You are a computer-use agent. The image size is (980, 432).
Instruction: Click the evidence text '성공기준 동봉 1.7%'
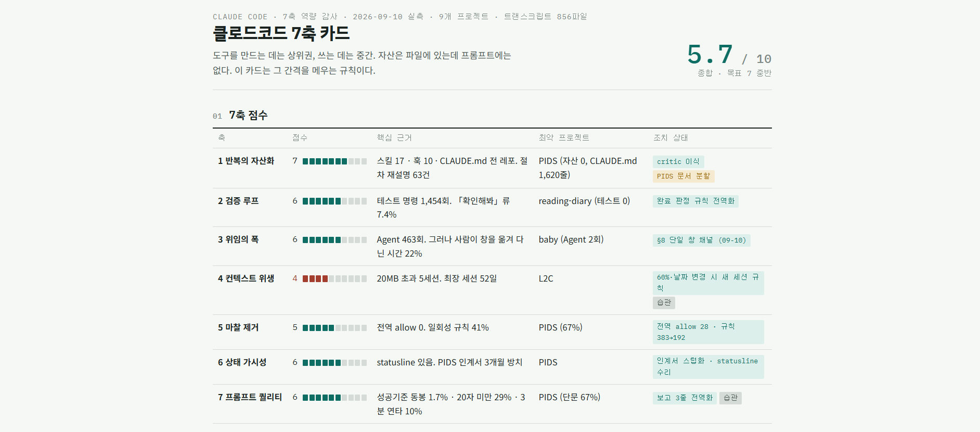[451, 404]
